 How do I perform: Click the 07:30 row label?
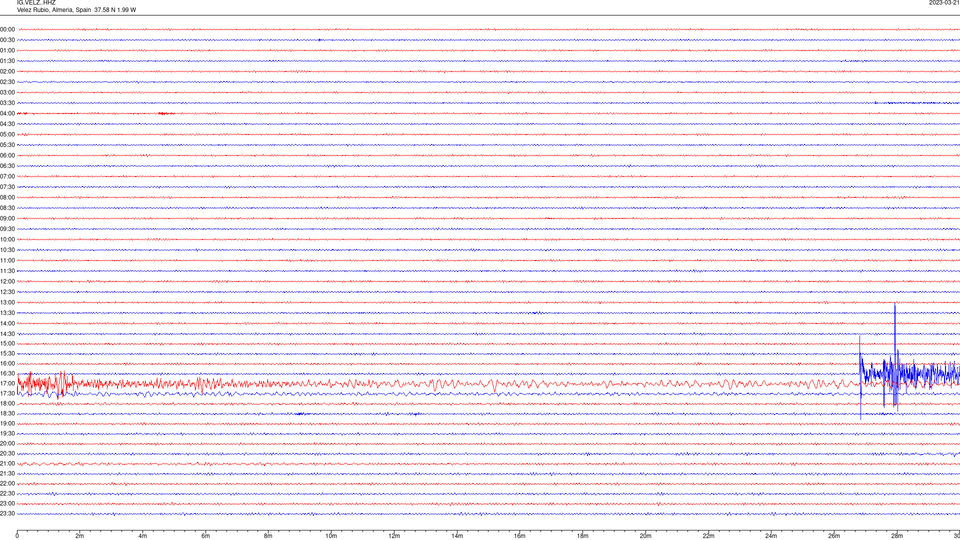click(x=7, y=187)
